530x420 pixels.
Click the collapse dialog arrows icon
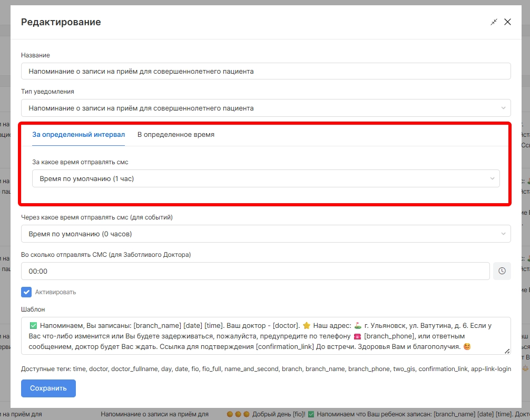pos(494,22)
